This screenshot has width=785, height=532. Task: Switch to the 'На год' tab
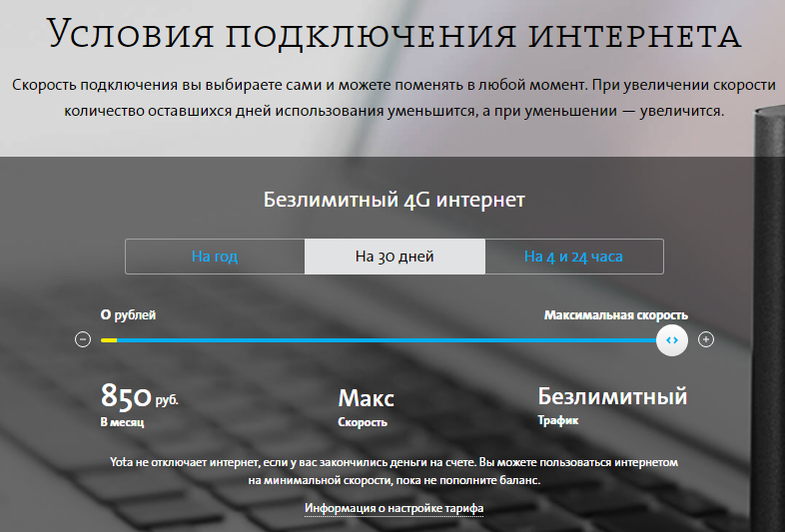pyautogui.click(x=215, y=257)
